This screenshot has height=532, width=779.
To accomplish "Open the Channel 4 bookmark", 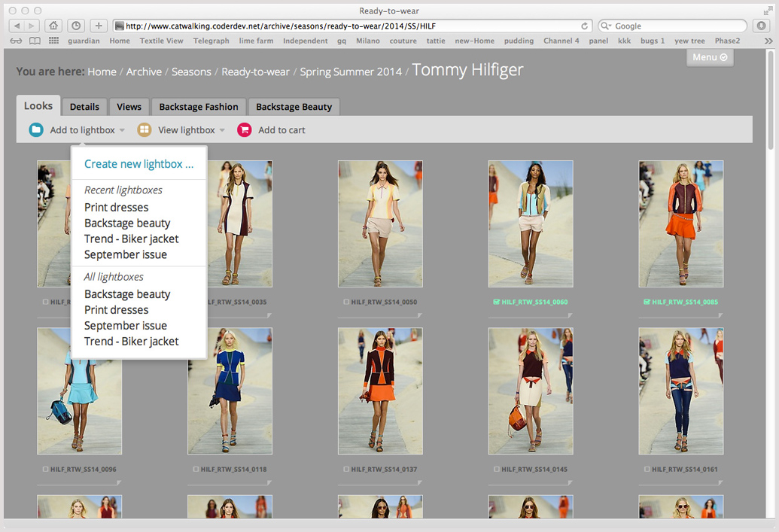I will click(561, 41).
